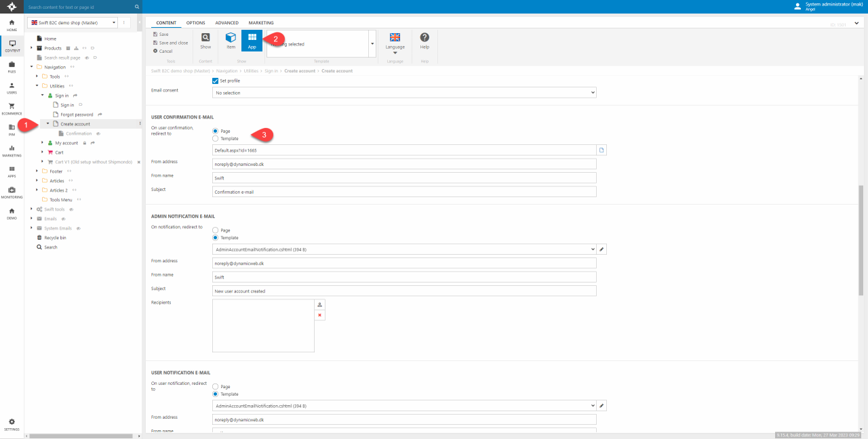Switch to the Options tab
Viewport: 868px width, 439px height.
click(196, 23)
